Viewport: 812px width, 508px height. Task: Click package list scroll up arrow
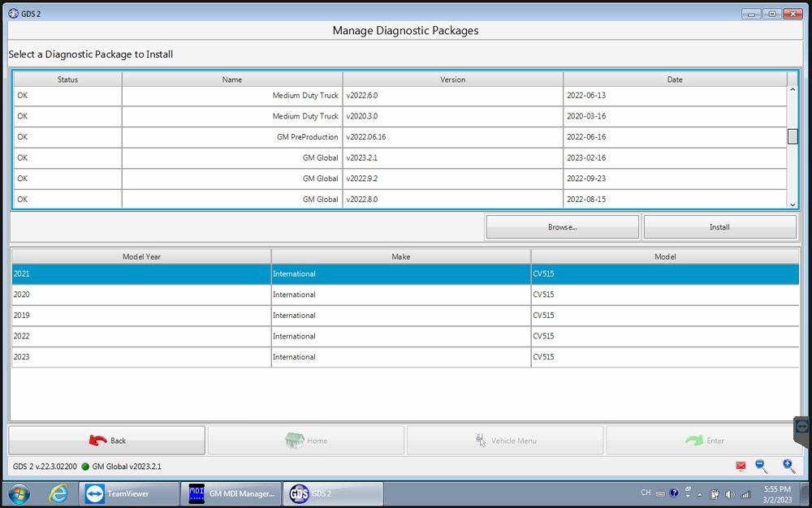(x=793, y=90)
